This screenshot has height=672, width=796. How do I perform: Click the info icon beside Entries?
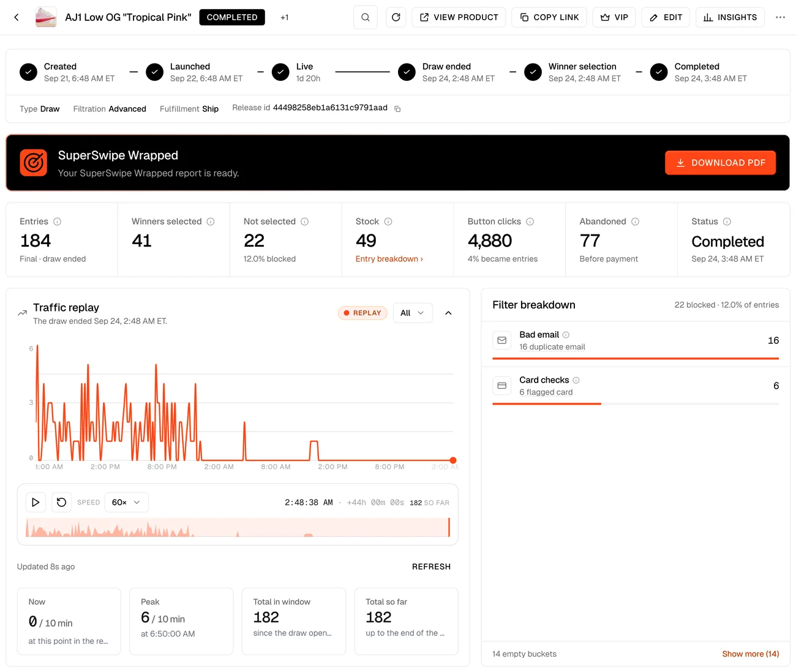pos(57,222)
